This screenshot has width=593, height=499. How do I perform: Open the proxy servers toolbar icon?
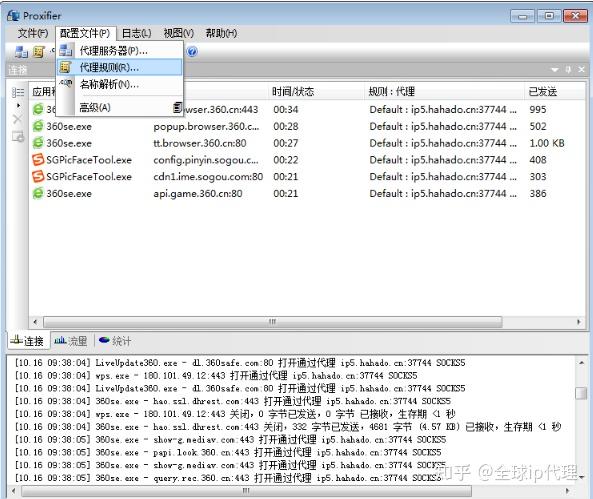21,51
